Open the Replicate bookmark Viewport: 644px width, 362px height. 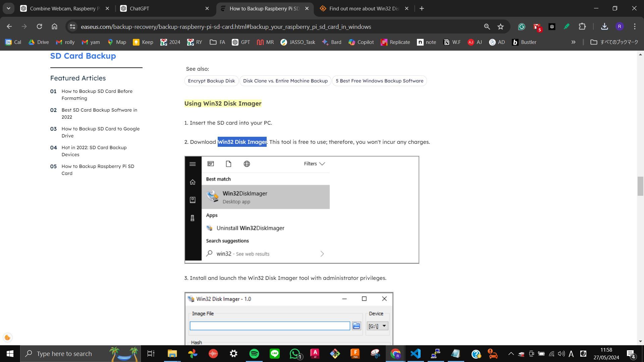[x=395, y=42]
